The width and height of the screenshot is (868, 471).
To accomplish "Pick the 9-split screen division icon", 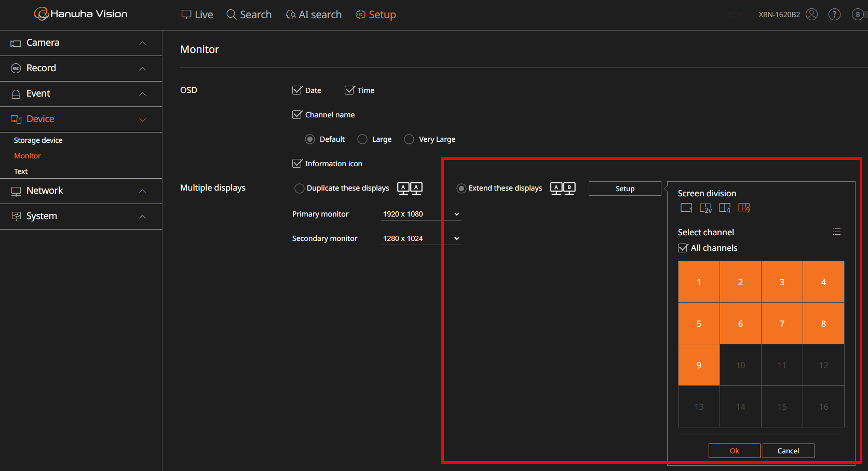I will click(x=744, y=208).
